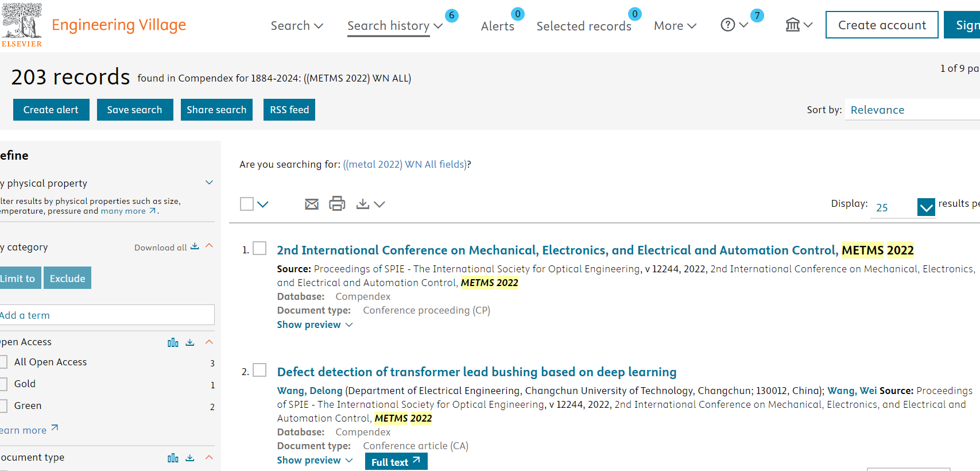Open the institution building icon menu
The width and height of the screenshot is (980, 471).
[793, 25]
